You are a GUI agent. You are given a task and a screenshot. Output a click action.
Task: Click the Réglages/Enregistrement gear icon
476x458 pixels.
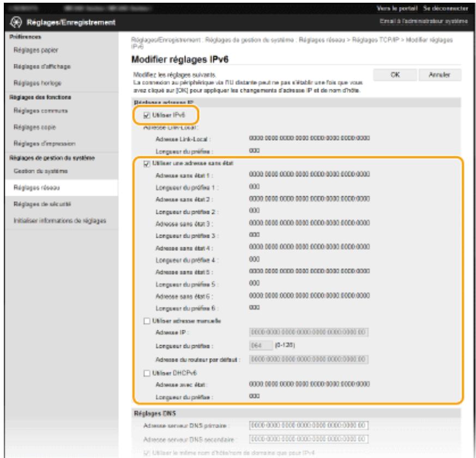(x=16, y=22)
